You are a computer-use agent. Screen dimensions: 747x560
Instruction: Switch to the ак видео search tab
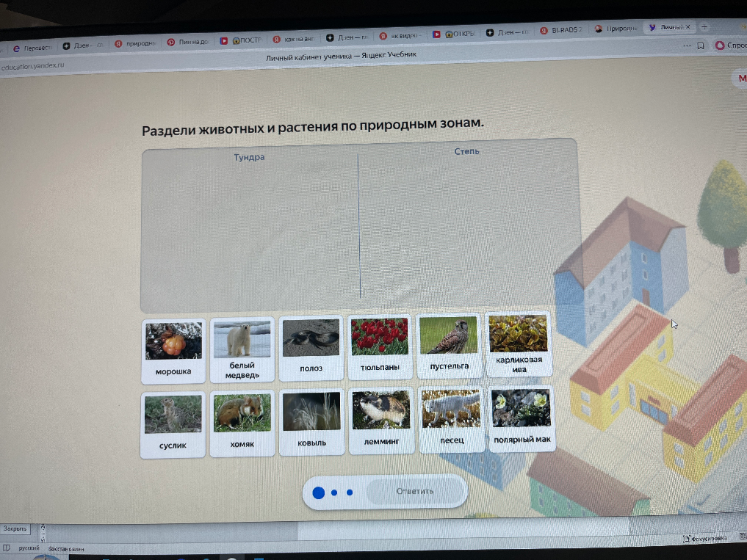point(400,36)
